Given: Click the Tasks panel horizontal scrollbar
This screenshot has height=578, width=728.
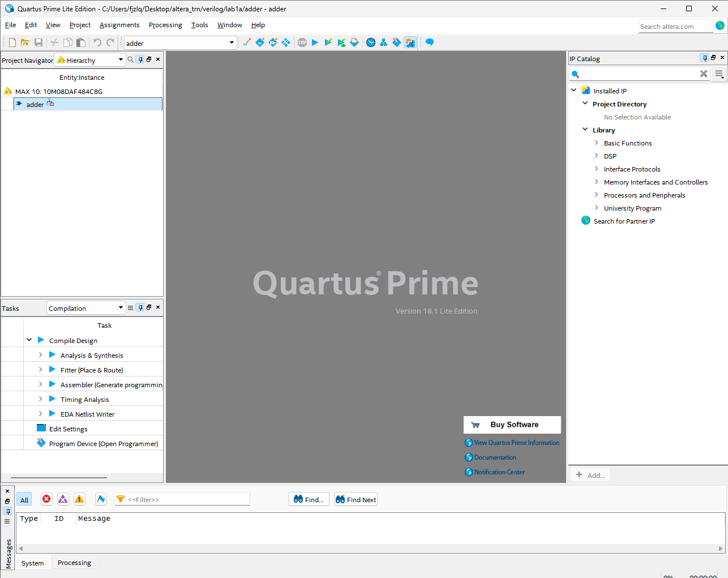Looking at the screenshot, I should click(59, 478).
